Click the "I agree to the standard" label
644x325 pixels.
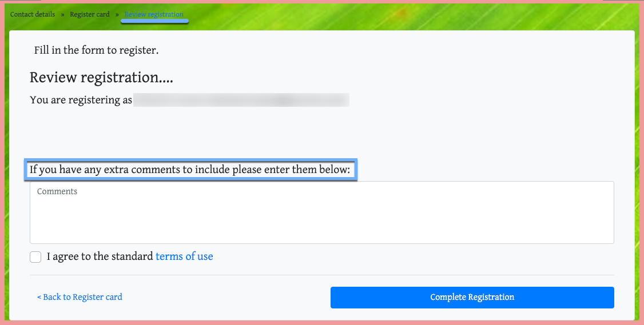point(100,256)
